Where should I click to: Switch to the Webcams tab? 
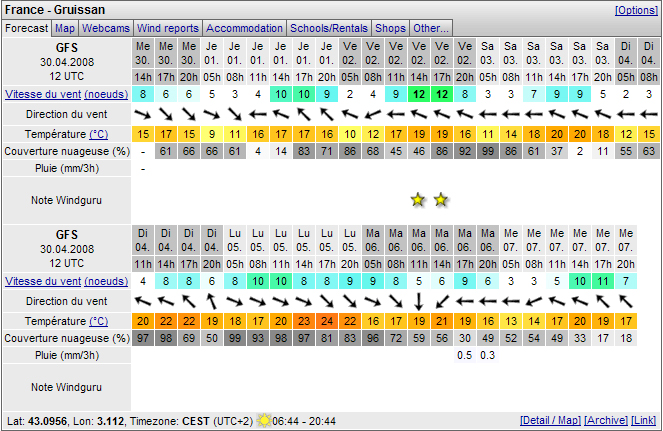click(106, 28)
